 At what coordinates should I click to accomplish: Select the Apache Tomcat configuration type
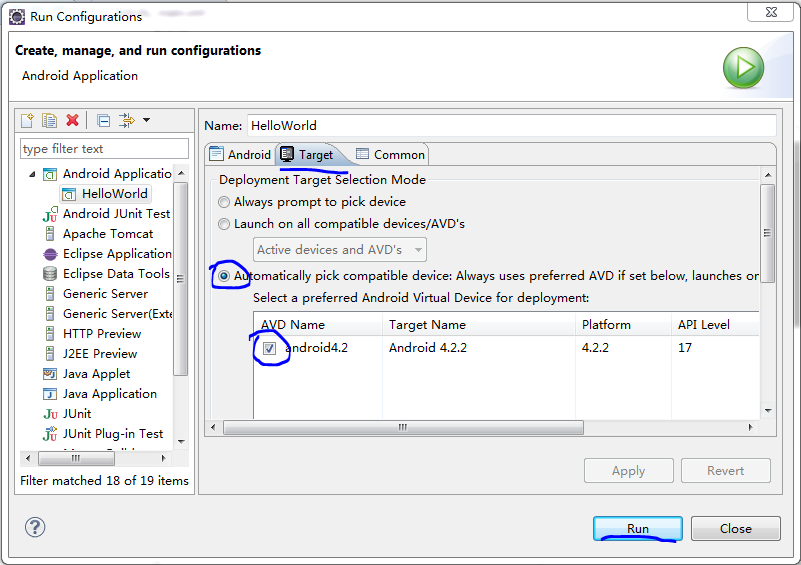click(106, 234)
